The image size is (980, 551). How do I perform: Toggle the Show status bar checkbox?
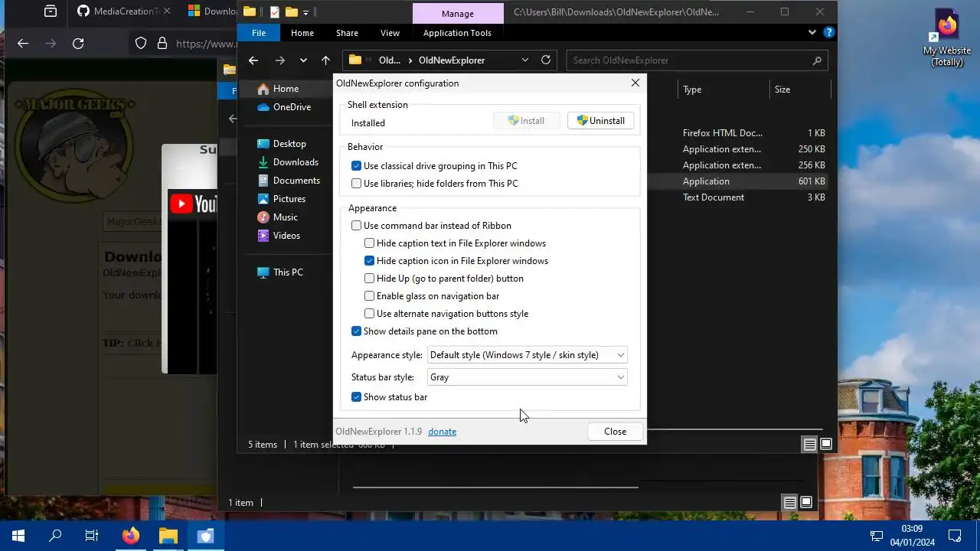(x=357, y=397)
